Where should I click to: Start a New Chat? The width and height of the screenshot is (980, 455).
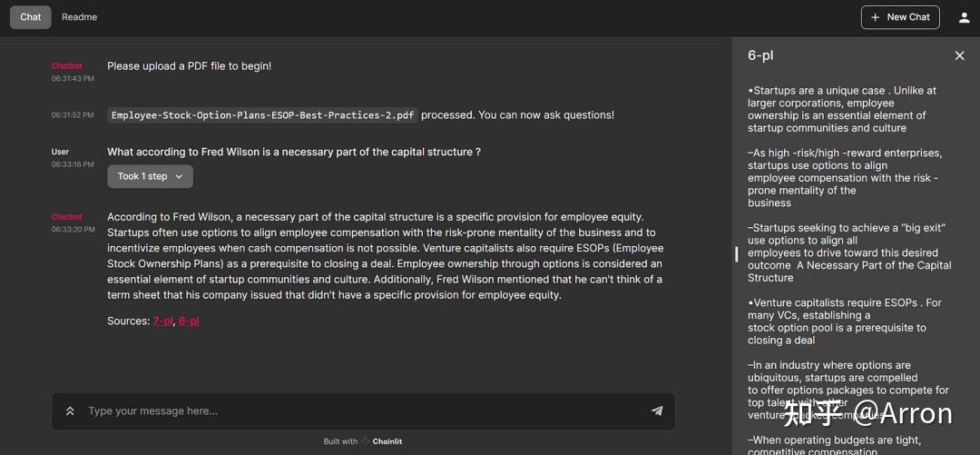click(900, 17)
